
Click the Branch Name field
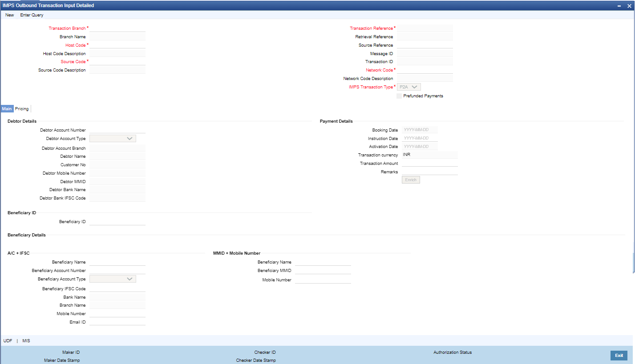pos(117,36)
